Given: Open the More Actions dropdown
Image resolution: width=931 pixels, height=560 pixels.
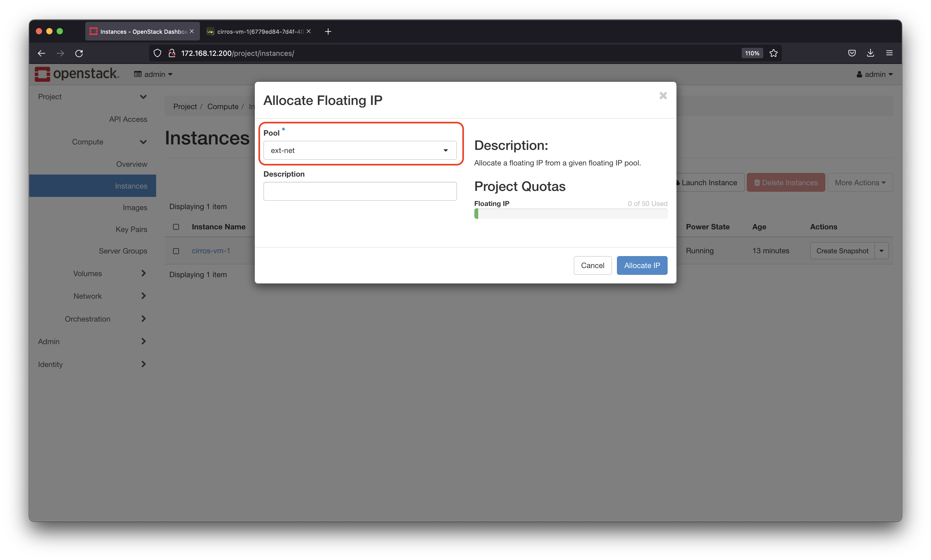Looking at the screenshot, I should (860, 183).
